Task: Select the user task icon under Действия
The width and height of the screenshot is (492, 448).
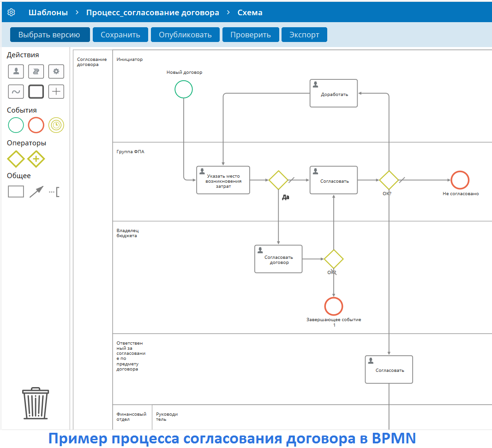Action: [16, 71]
